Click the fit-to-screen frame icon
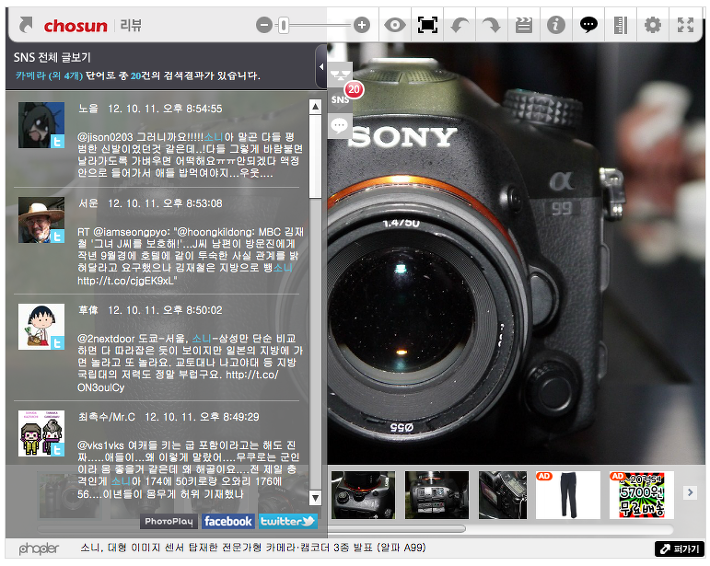Viewport: 710px width, 566px height. click(427, 25)
